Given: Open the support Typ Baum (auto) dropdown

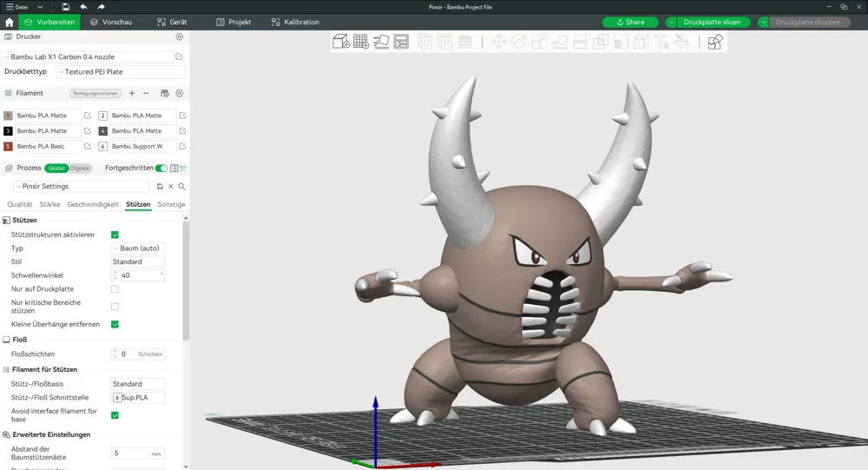Looking at the screenshot, I should 138,248.
